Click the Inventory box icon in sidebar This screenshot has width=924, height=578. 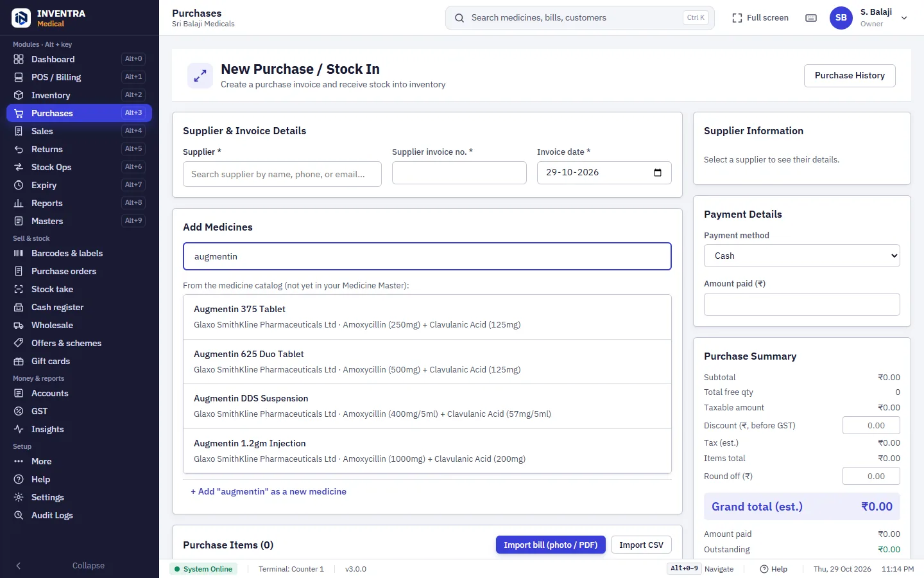coord(19,95)
